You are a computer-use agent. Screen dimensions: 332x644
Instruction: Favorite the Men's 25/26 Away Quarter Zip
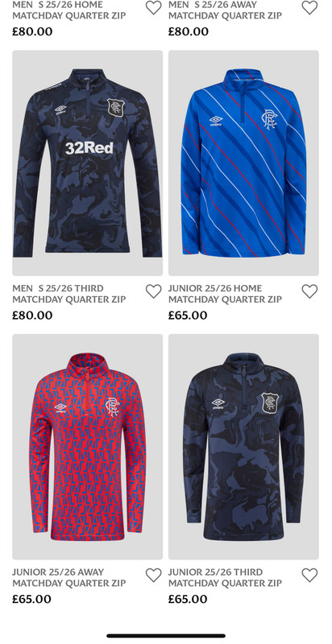coord(309,8)
